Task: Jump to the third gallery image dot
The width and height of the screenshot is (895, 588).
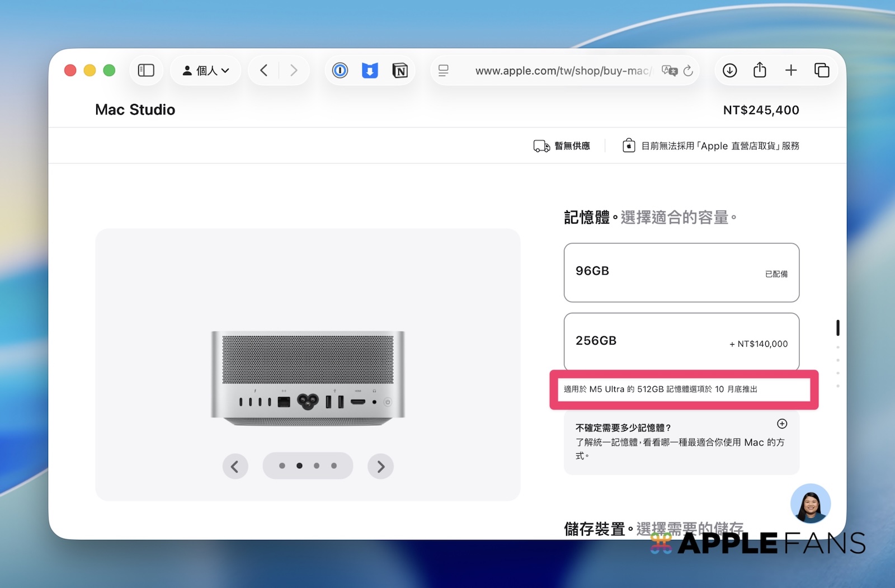Action: [x=317, y=466]
